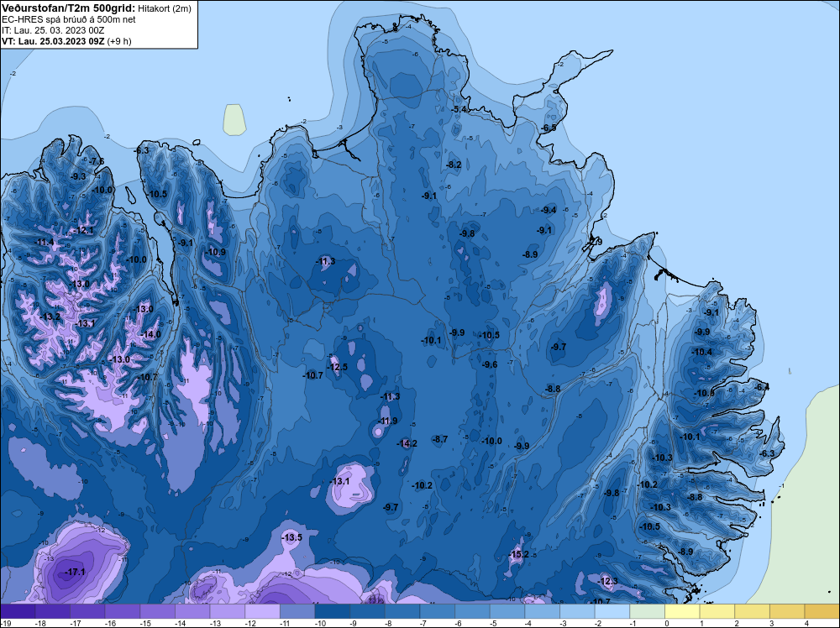Image resolution: width=840 pixels, height=628 pixels.
Task: Select the -12.1 temperature reading
Action: tap(83, 230)
